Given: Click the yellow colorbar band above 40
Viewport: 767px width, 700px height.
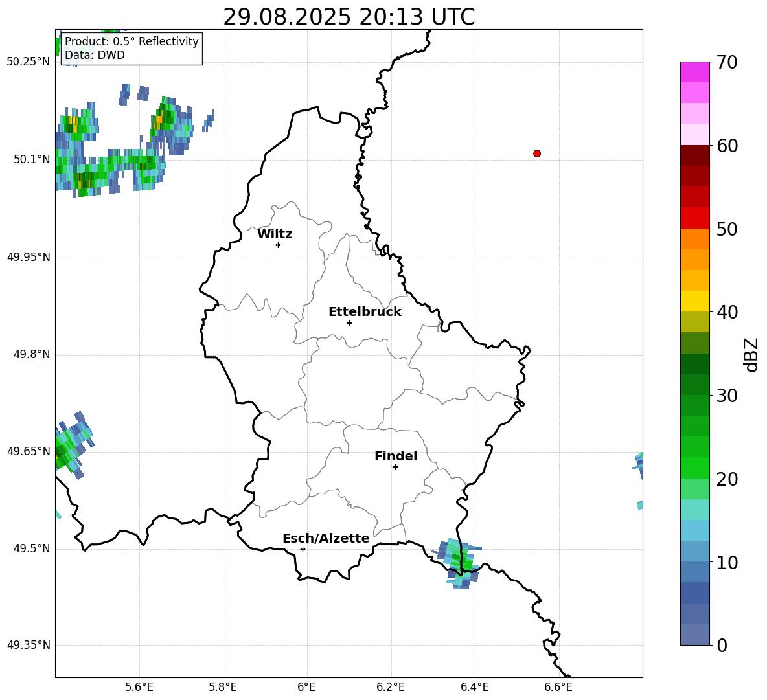Looking at the screenshot, I should 694,301.
